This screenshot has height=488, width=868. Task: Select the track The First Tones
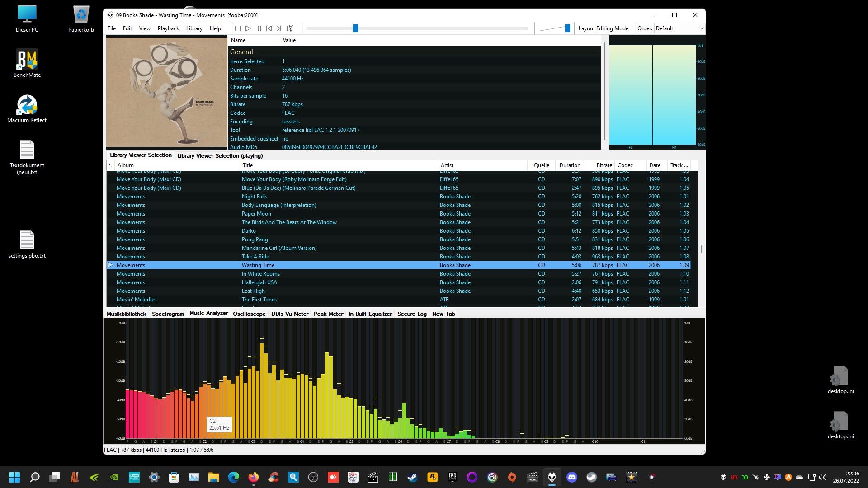pos(399,300)
